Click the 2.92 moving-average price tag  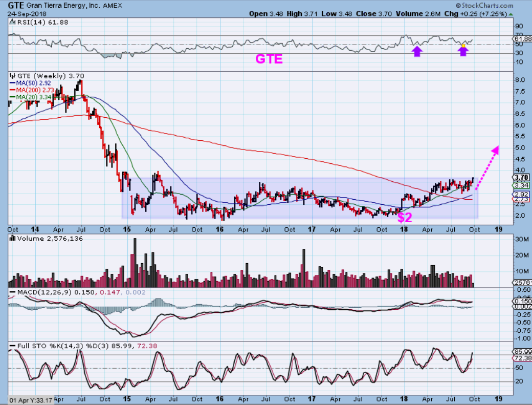click(x=521, y=195)
